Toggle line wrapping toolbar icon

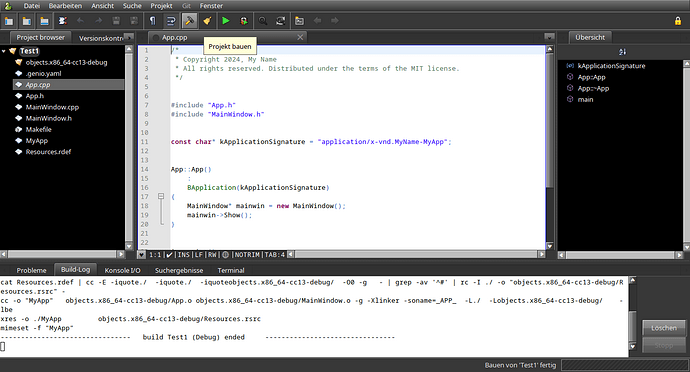[x=171, y=21]
